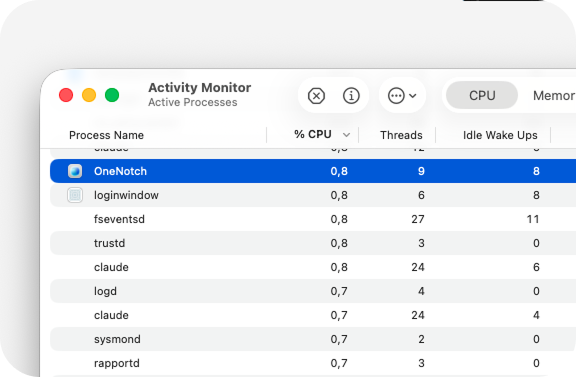The image size is (576, 377).
Task: Click the 11 idle wake ups value for fseventsd
Action: pyautogui.click(x=533, y=219)
